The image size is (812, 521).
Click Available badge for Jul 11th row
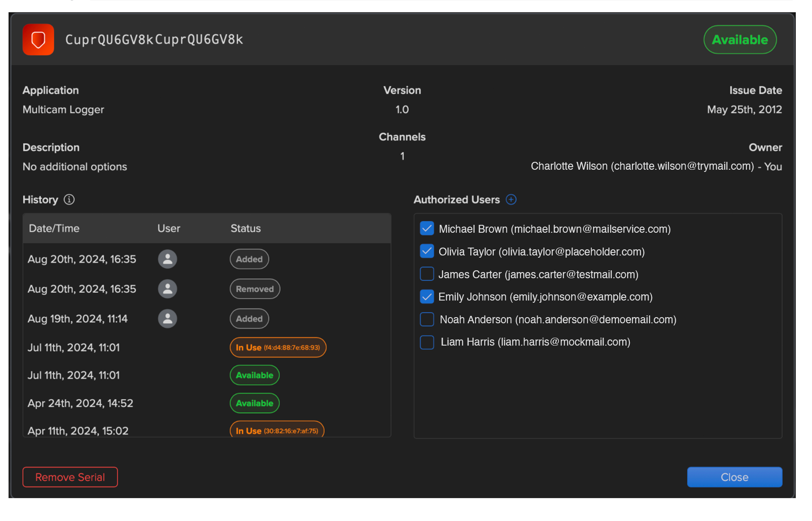(255, 375)
